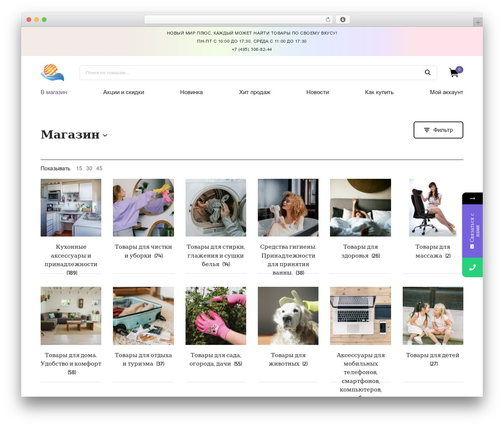Click 'Товары для сада, огорода, дачи' title
This screenshot has height=427, width=504.
215,359
